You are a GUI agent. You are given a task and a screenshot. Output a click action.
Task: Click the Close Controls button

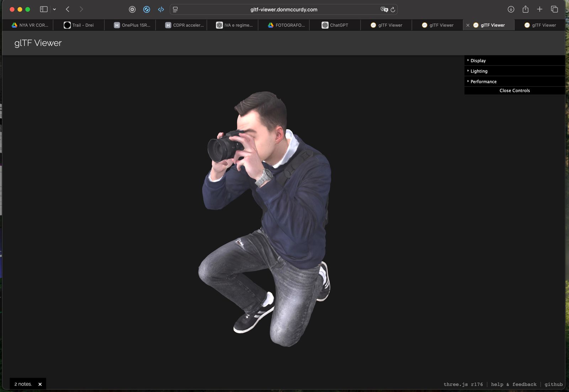[515, 91]
